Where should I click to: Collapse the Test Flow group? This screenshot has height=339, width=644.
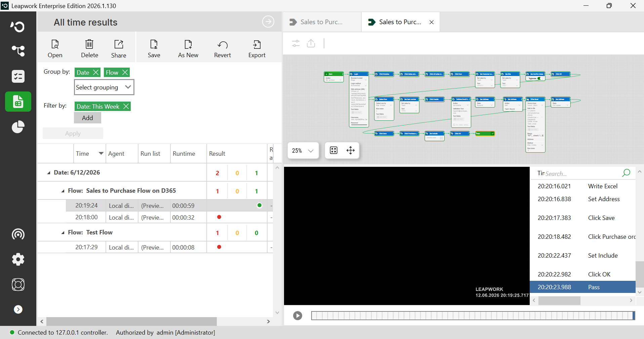coord(63,233)
